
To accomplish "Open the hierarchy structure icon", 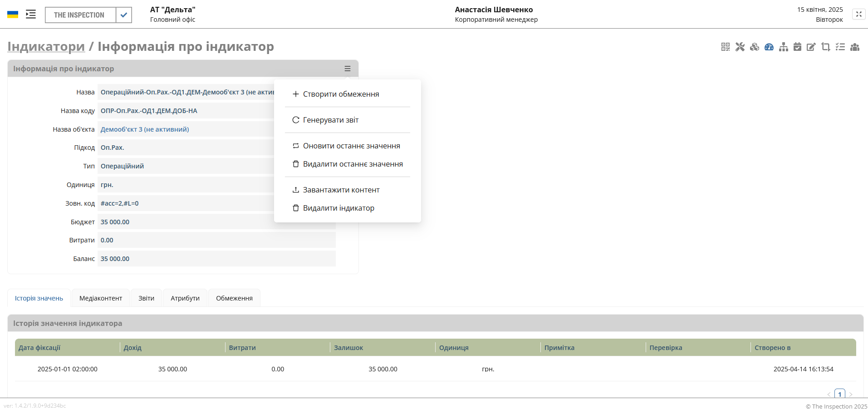I will [x=784, y=47].
